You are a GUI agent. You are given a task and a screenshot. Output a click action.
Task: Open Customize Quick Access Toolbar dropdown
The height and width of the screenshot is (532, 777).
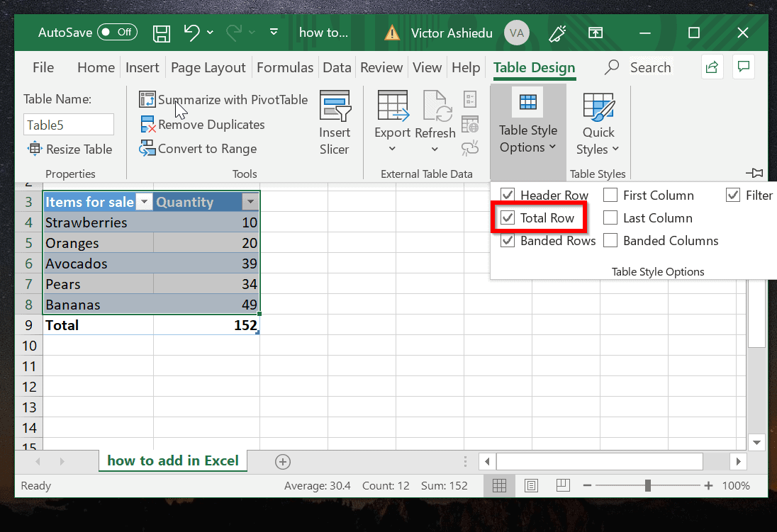[x=274, y=33]
